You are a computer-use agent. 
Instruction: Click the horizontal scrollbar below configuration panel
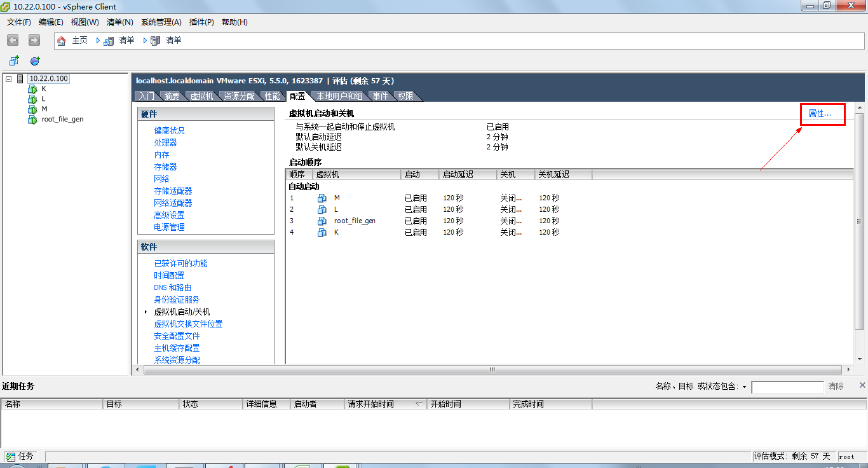(x=492, y=369)
